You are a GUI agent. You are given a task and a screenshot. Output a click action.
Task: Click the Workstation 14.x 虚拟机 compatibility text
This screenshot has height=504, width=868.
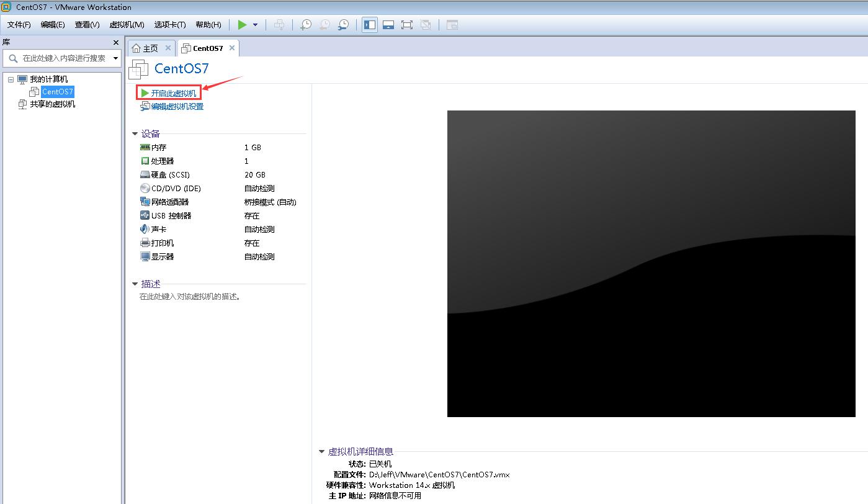point(412,485)
